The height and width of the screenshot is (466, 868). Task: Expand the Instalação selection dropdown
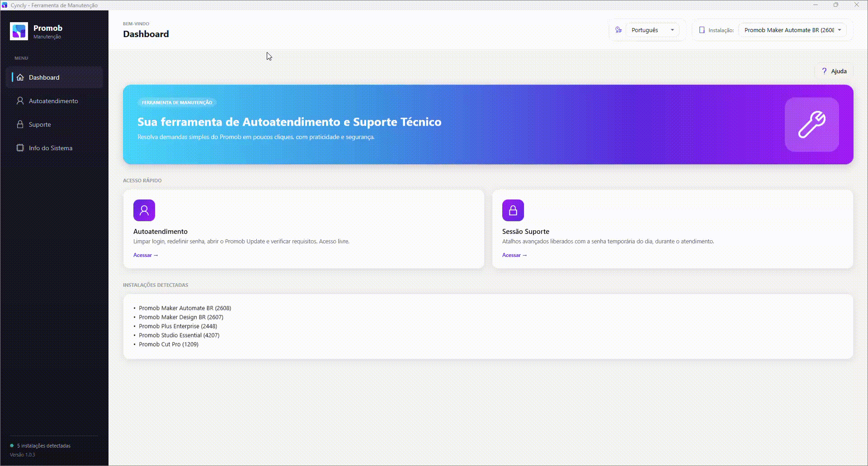pos(792,30)
